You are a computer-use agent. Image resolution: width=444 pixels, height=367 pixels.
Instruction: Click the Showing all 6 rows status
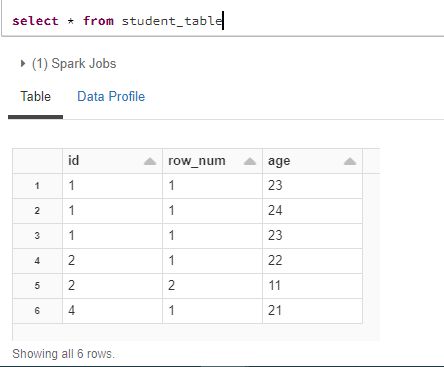pos(63,354)
